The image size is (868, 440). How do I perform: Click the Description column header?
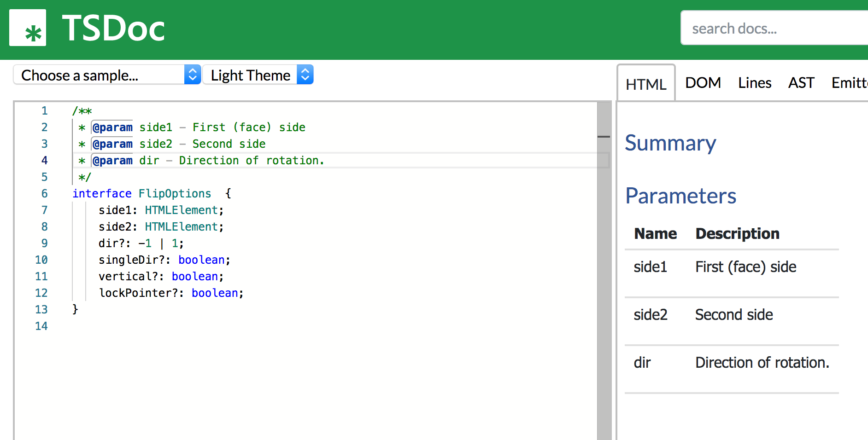(x=737, y=234)
